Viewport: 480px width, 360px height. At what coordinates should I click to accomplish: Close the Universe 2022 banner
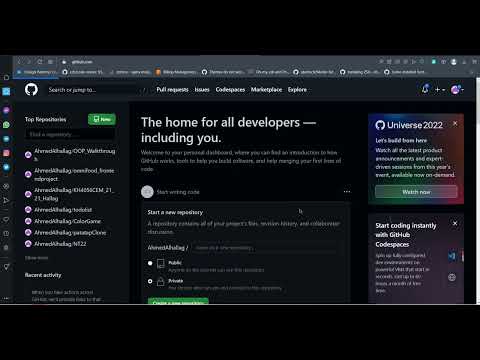[x=455, y=124]
